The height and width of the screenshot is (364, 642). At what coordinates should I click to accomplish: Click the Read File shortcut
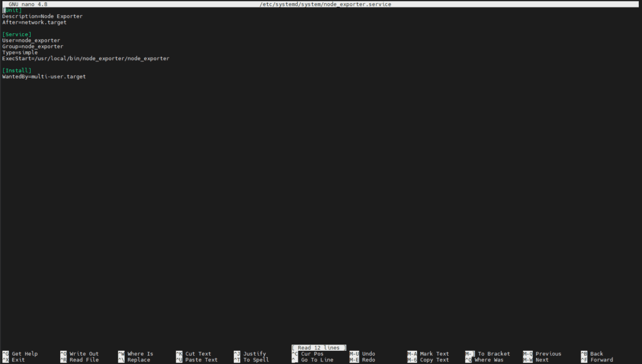coord(81,360)
